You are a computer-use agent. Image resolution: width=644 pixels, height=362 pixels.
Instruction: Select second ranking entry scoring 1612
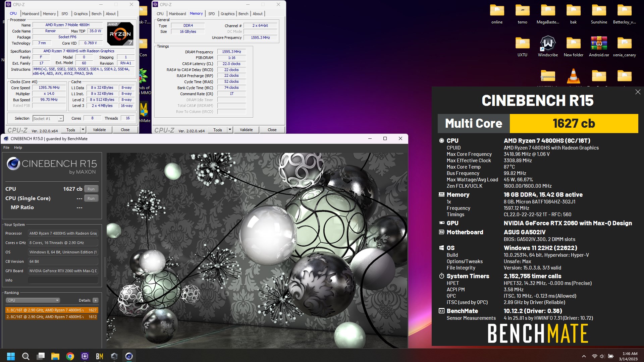click(x=52, y=317)
